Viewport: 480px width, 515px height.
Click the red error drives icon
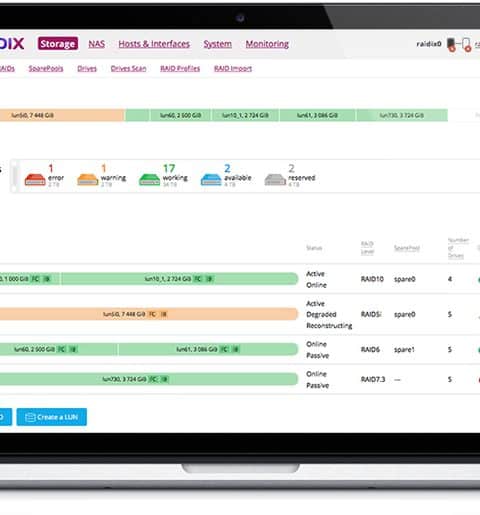point(35,180)
